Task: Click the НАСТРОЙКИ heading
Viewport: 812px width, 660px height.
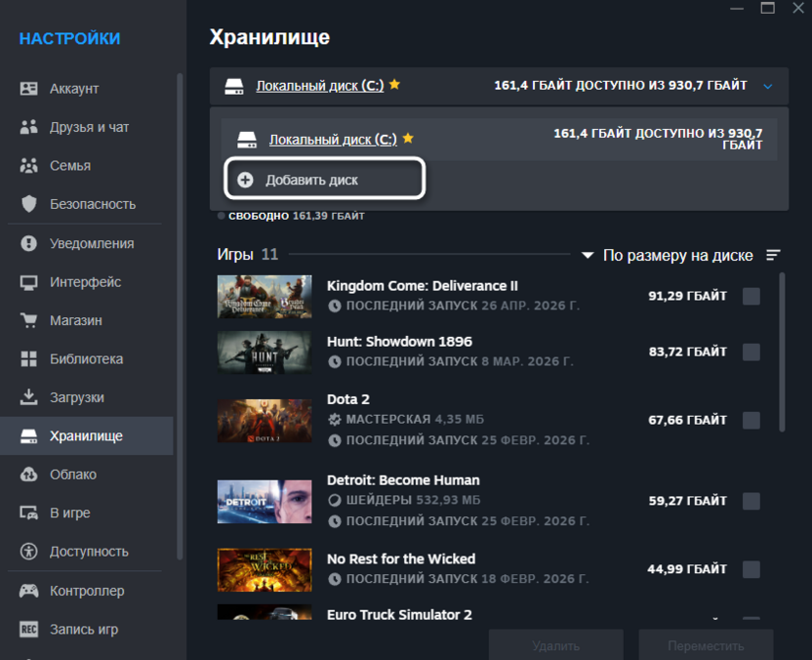Action: (x=70, y=39)
